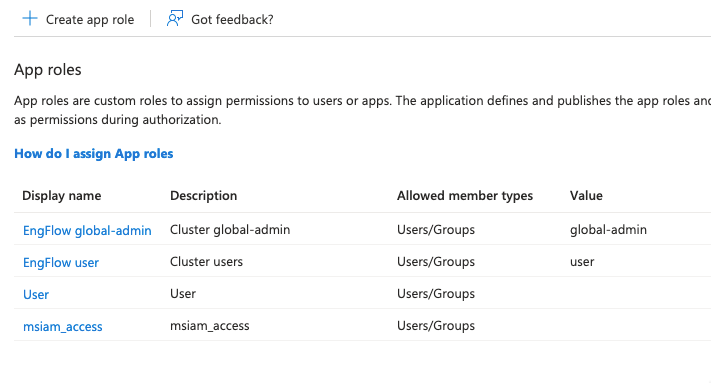The image size is (711, 383).
Task: Open the msiam_access app role
Action: (x=63, y=326)
